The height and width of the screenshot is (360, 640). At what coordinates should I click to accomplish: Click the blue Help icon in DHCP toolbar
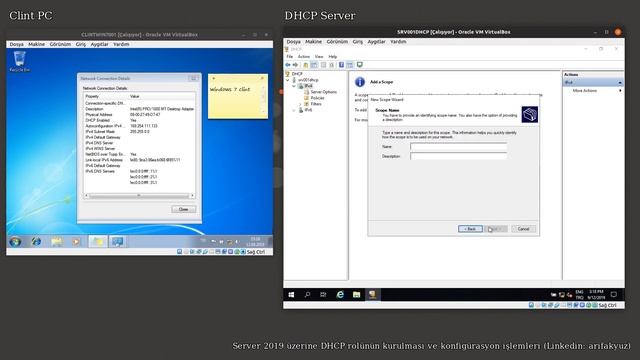pos(341,65)
